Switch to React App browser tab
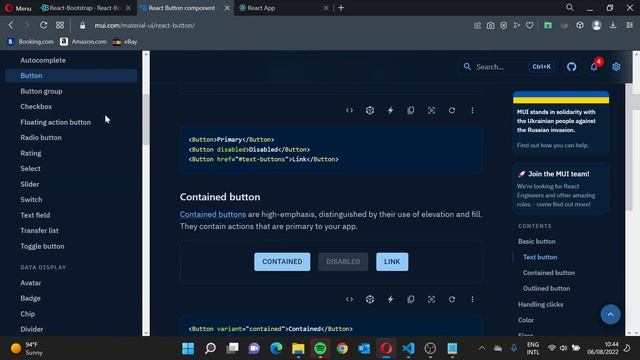 coord(284,8)
